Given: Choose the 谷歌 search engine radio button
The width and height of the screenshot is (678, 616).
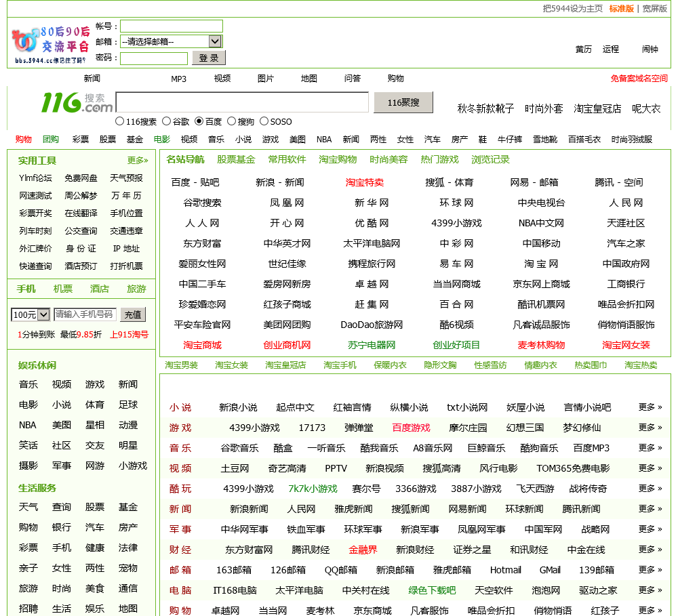Looking at the screenshot, I should 166,121.
